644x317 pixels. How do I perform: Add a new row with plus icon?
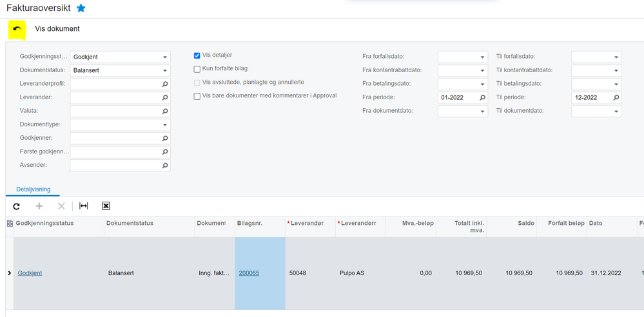[x=39, y=206]
